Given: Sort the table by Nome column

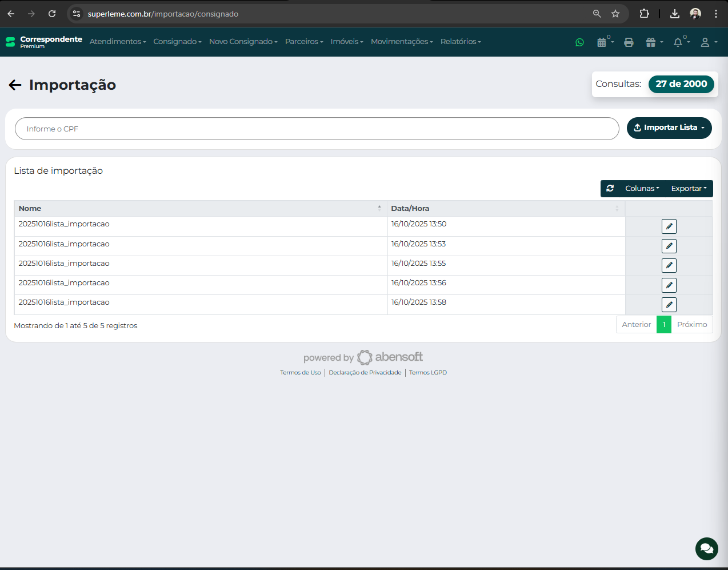Looking at the screenshot, I should pos(200,209).
